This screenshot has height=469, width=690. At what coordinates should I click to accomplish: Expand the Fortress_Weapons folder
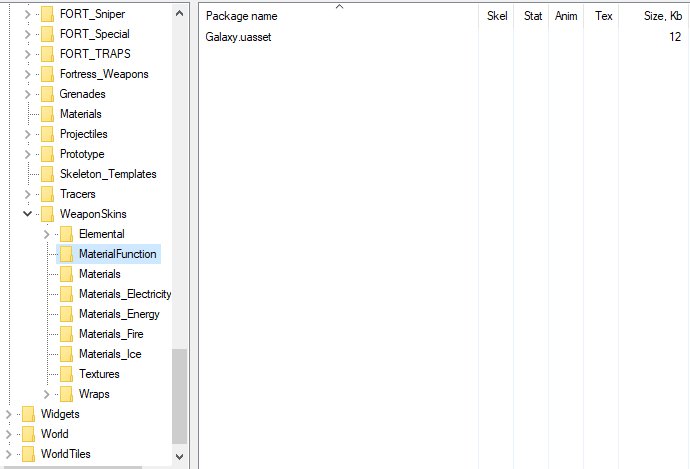pos(27,74)
